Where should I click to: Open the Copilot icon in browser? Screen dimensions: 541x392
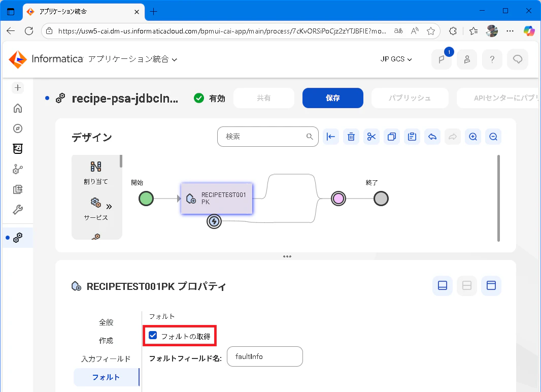(x=529, y=31)
